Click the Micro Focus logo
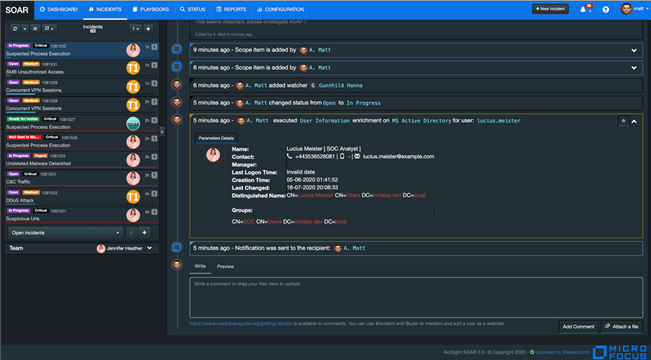Screen dimensions: 651x360 [x=621, y=352]
